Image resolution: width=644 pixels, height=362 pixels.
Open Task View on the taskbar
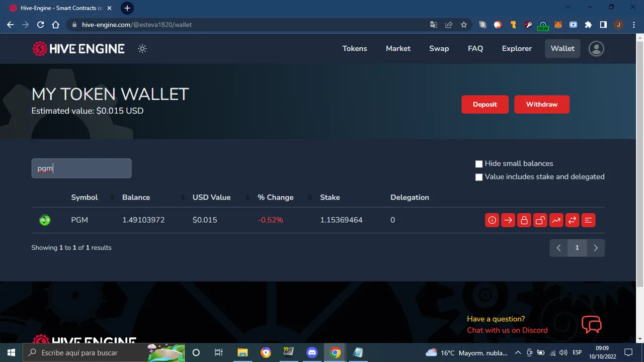(219, 352)
